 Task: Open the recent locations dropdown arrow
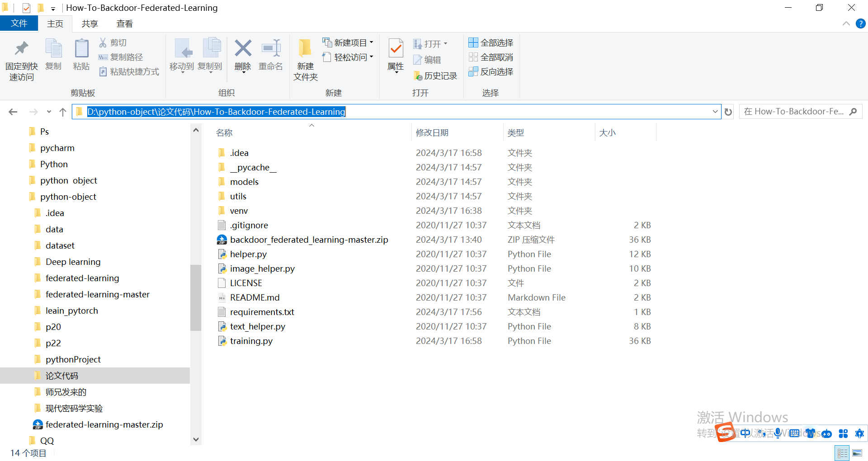49,112
